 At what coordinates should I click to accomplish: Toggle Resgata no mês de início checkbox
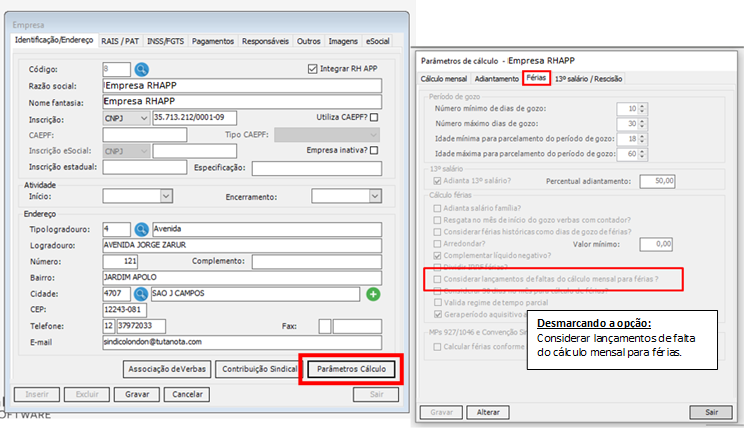point(437,220)
